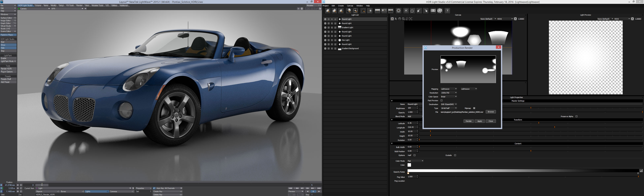Viewport: 644px width, 196px height.
Task: Open second Lightwave mapping dropdown
Action: [x=469, y=89]
